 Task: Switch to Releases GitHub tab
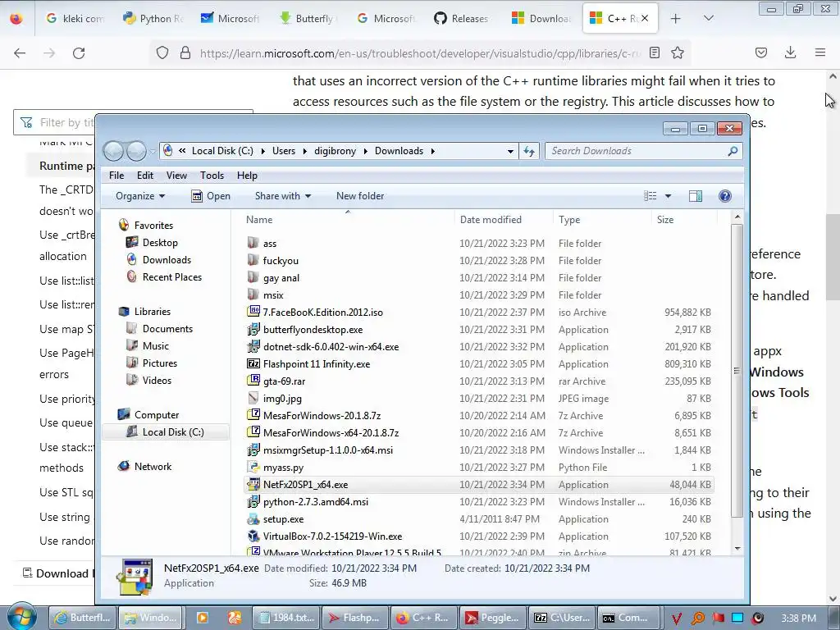click(x=461, y=18)
